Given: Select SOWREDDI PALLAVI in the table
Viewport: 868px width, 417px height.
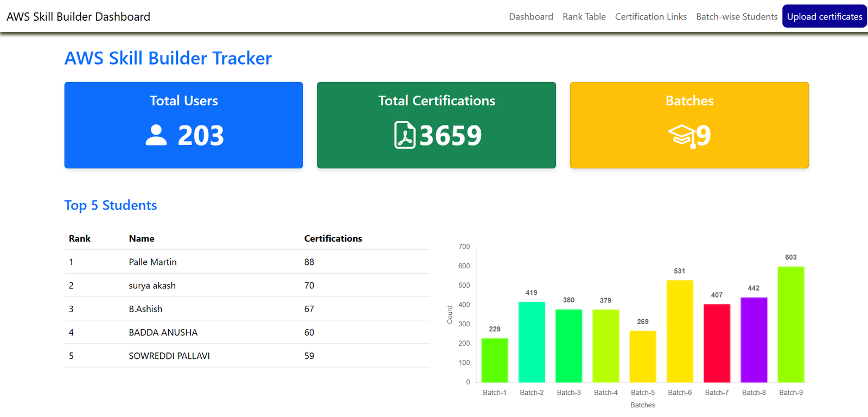Looking at the screenshot, I should point(169,356).
